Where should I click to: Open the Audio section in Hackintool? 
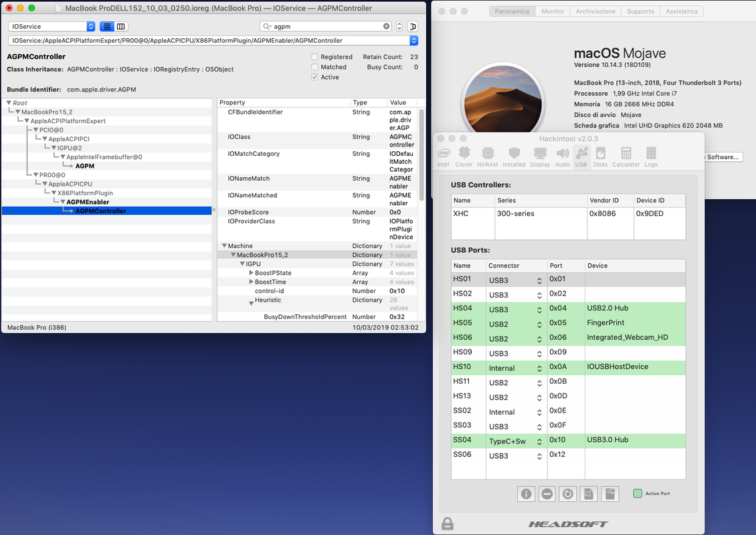click(x=562, y=157)
